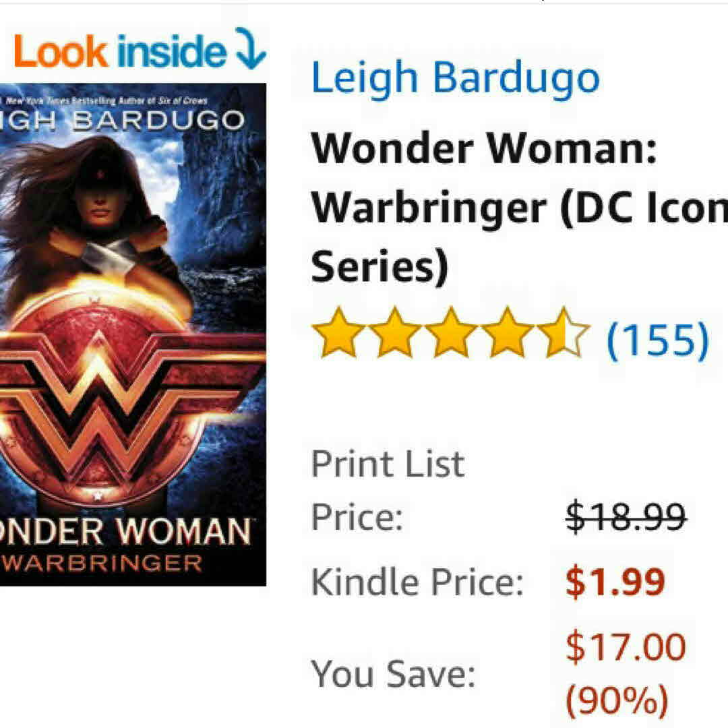Viewport: 728px width, 728px height.
Task: Click the "Kindle Price:" label
Action: point(417,582)
